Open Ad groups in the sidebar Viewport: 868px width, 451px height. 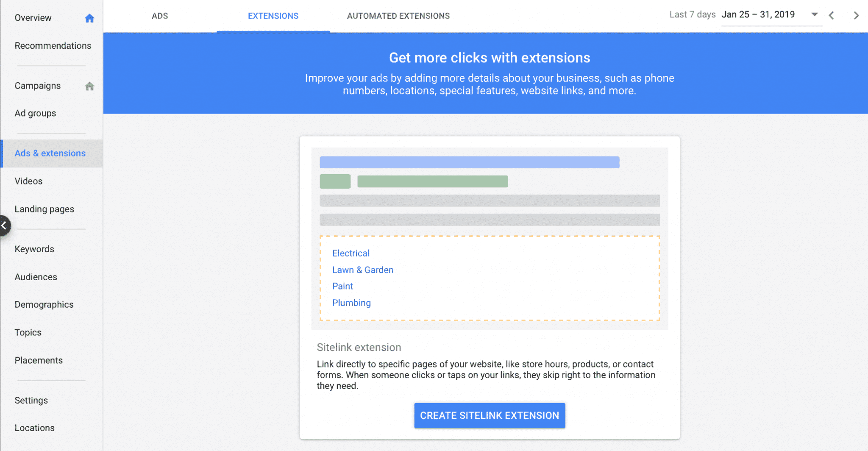(35, 113)
